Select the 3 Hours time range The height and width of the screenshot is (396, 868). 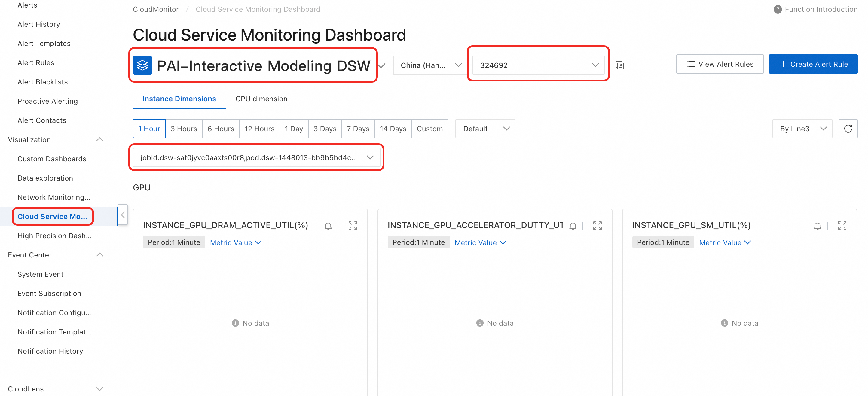point(184,129)
